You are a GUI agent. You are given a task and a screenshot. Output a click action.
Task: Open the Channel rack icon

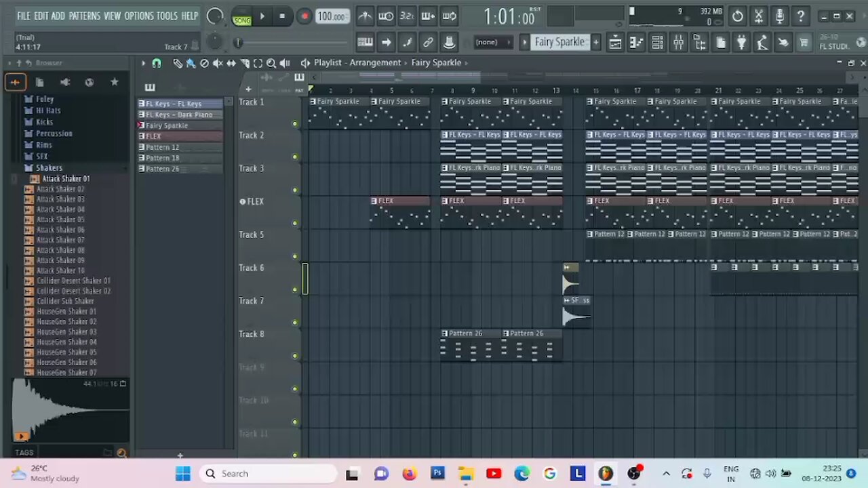(x=657, y=43)
